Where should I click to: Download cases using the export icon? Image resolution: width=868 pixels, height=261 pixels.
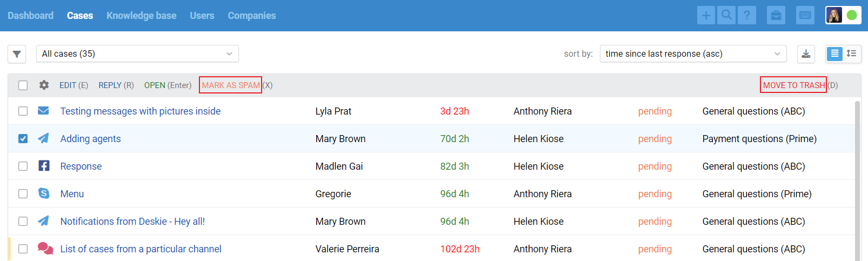pos(806,53)
